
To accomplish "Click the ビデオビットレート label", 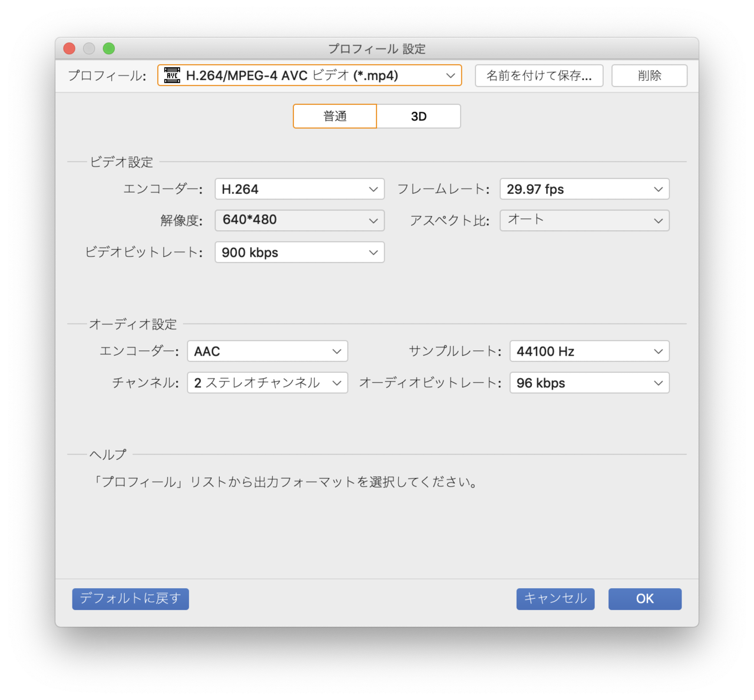I will coord(144,253).
